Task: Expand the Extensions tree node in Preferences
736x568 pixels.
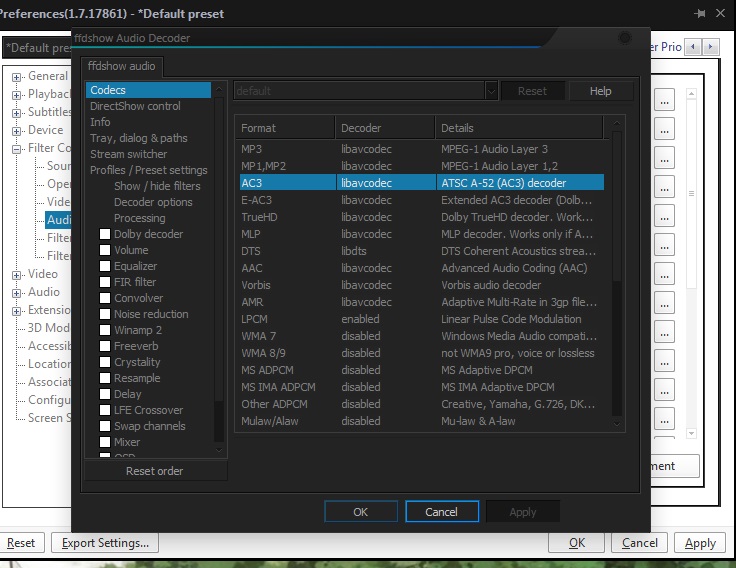Action: click(x=16, y=311)
